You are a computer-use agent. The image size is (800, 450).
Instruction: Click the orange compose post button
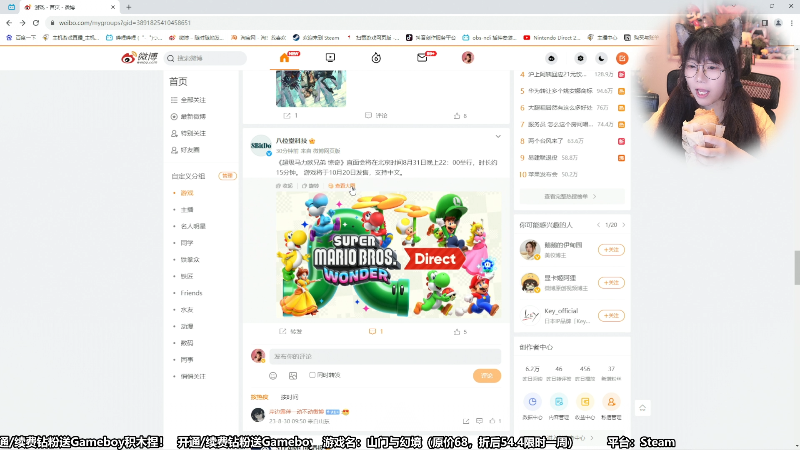click(x=622, y=58)
